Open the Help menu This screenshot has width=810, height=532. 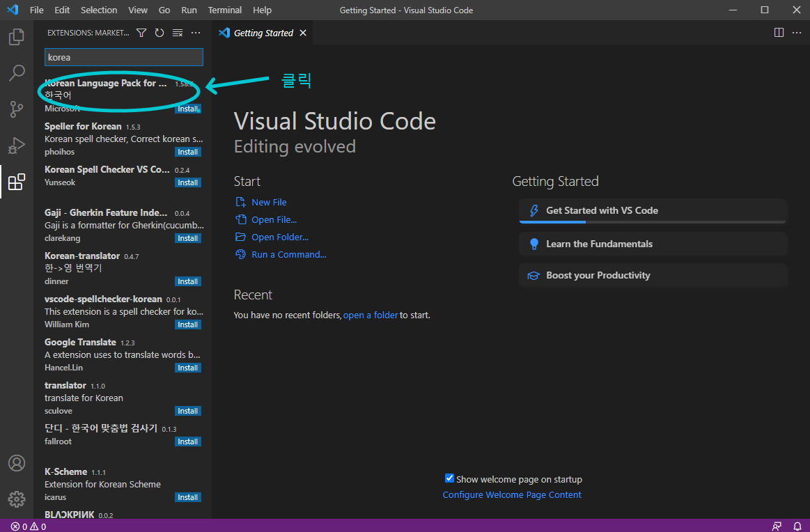click(262, 10)
